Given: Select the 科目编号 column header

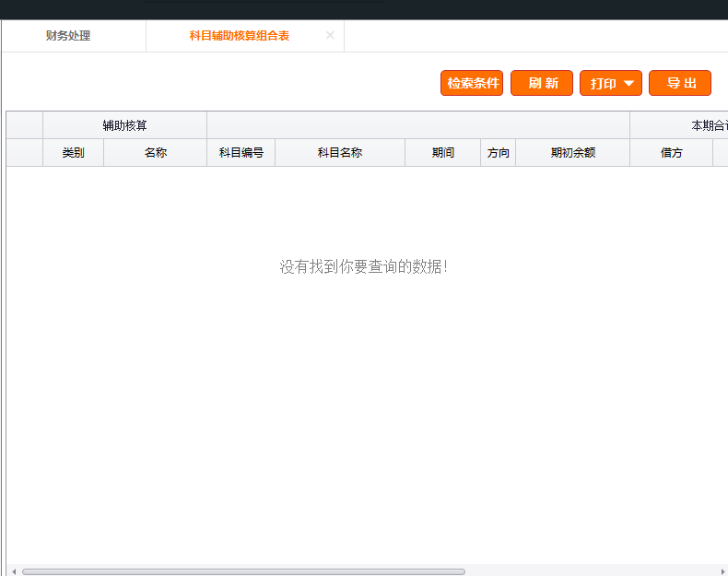Looking at the screenshot, I should (x=241, y=153).
